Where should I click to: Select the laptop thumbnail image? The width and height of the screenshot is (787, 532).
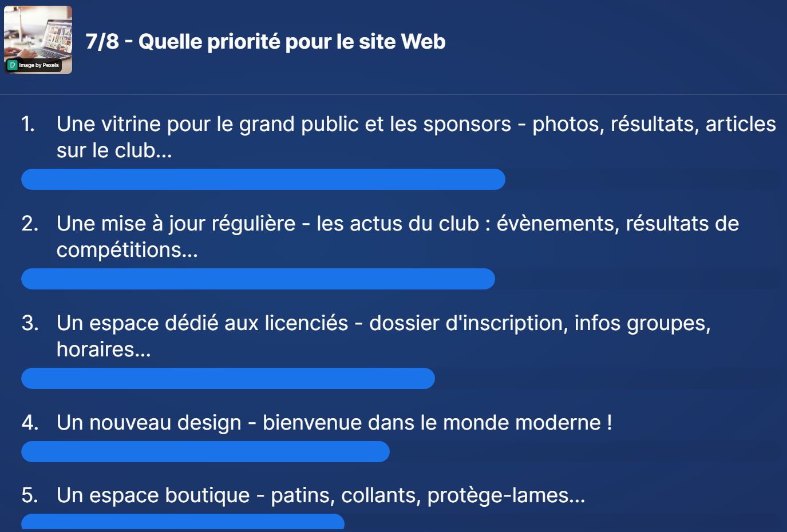(38, 39)
